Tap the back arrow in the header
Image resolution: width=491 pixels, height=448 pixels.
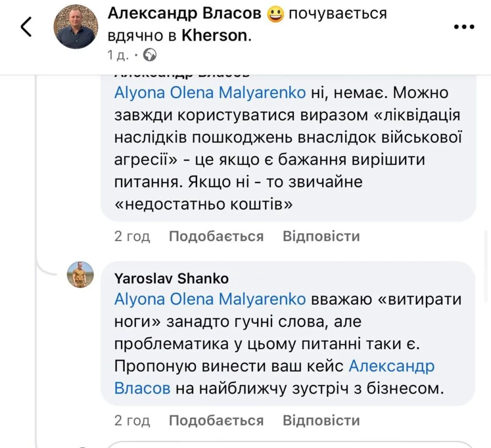click(x=27, y=27)
